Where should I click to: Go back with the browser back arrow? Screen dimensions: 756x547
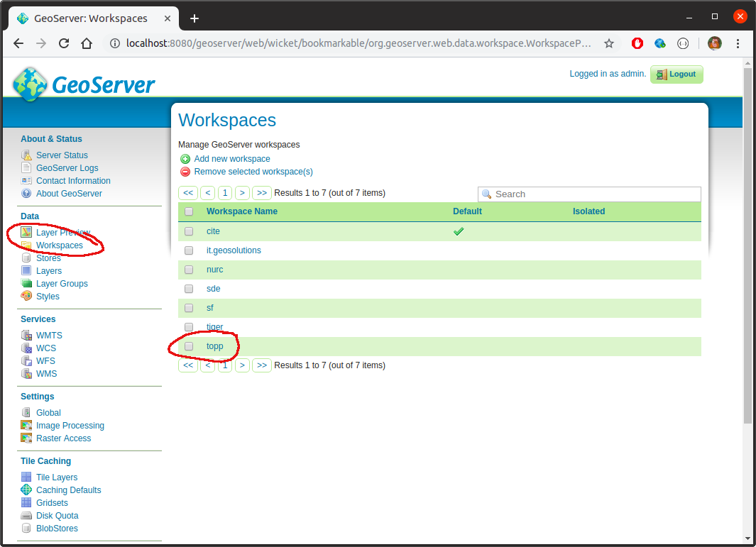(x=18, y=43)
